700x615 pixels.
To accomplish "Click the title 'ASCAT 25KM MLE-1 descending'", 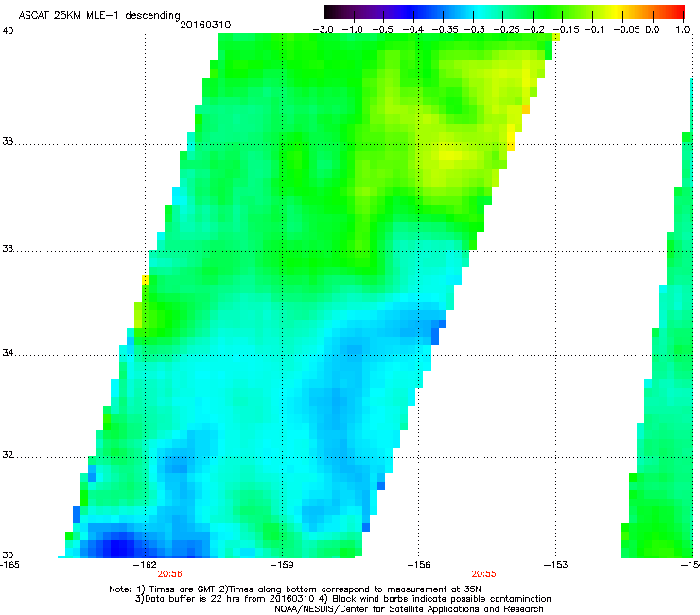I will pos(99,15).
